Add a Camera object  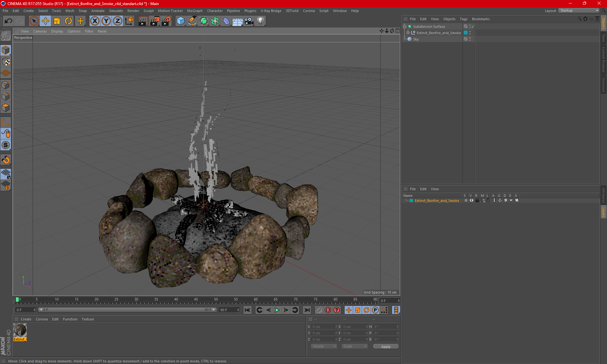pyautogui.click(x=249, y=21)
